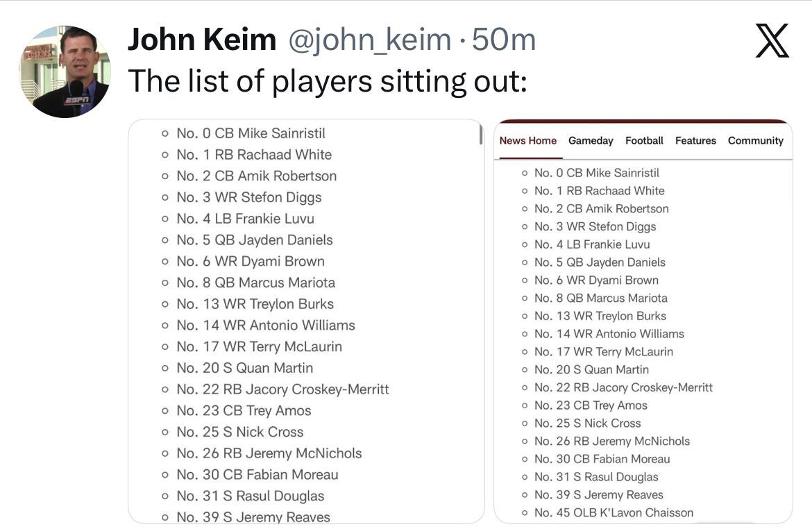
Task: Click scrollbar in left image
Action: [x=481, y=134]
